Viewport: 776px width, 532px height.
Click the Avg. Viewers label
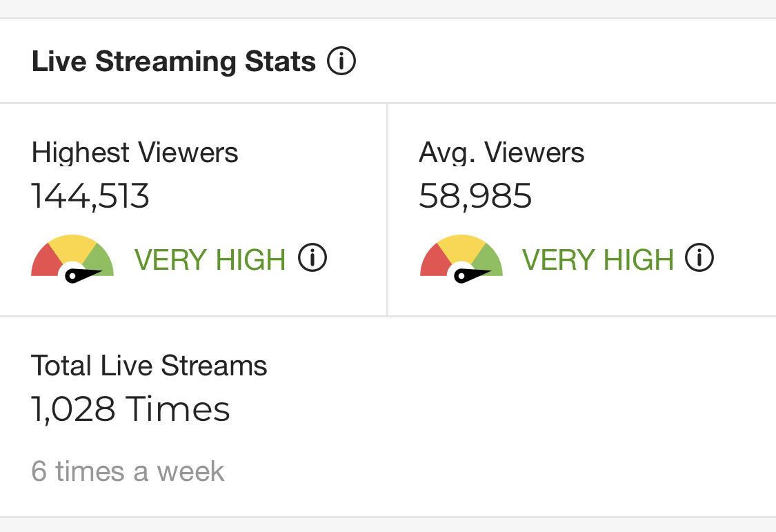point(501,152)
